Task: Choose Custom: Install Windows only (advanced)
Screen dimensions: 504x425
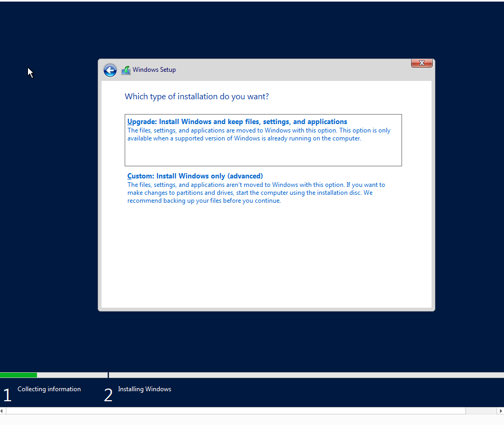Action: pyautogui.click(x=195, y=176)
